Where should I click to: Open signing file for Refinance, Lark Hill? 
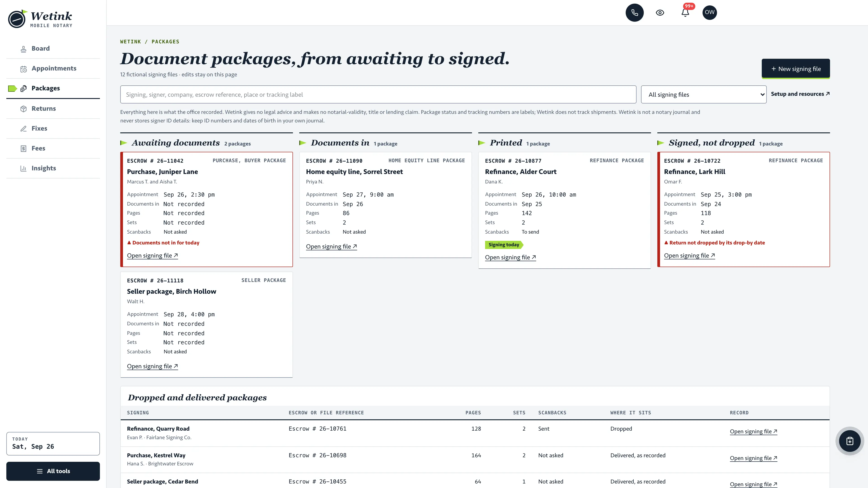point(689,256)
